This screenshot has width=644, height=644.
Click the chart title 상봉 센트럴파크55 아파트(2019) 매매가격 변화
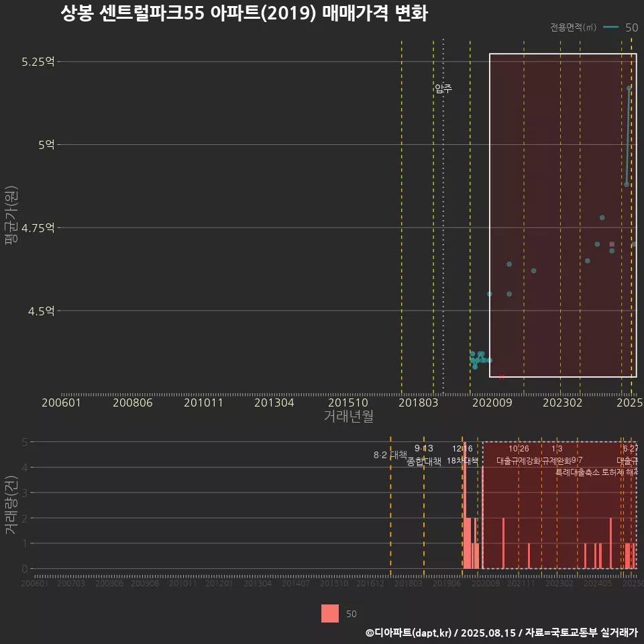pyautogui.click(x=244, y=13)
